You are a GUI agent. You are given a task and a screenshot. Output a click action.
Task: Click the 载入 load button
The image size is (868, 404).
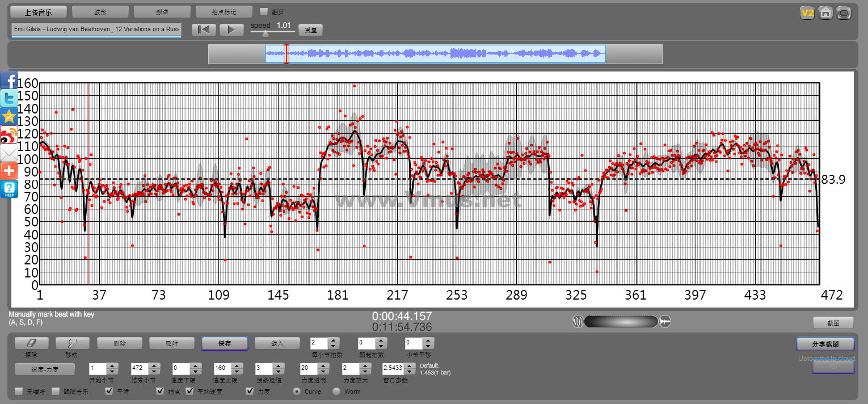click(277, 343)
